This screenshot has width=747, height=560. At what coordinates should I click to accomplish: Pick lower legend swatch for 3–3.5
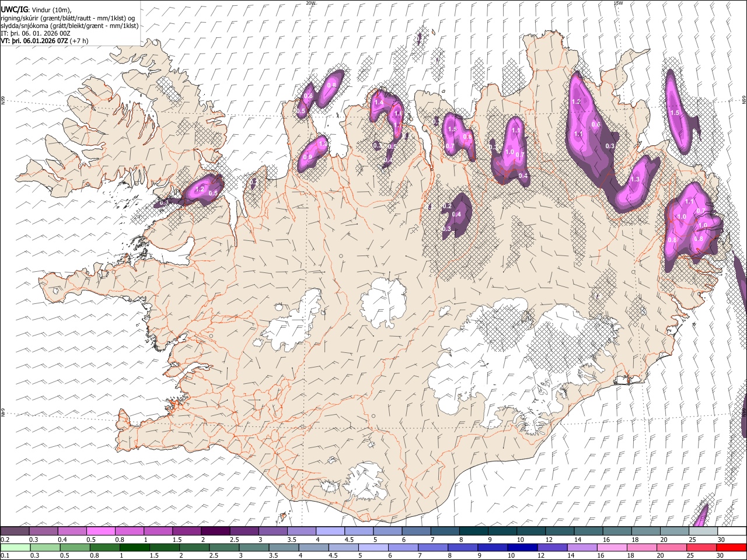pyautogui.click(x=254, y=547)
